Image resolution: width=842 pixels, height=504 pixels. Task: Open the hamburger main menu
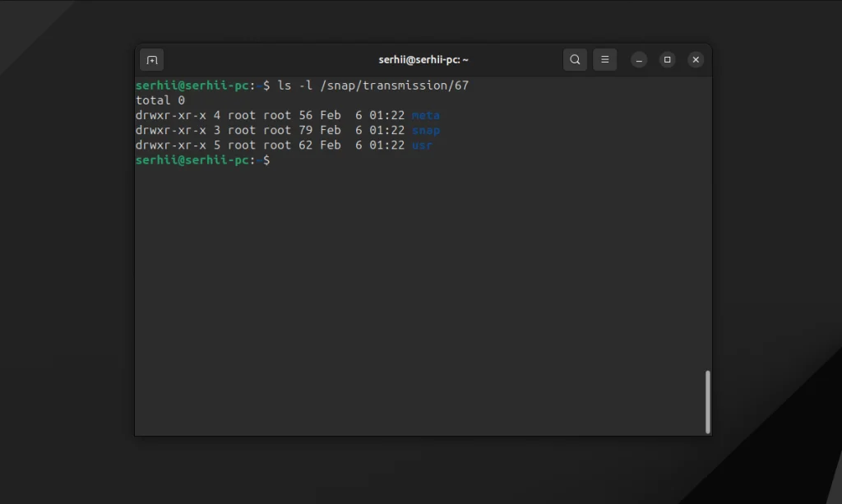point(604,60)
